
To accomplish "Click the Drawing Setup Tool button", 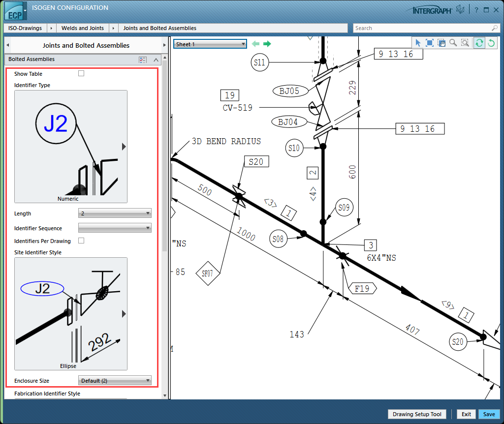I will tap(417, 414).
